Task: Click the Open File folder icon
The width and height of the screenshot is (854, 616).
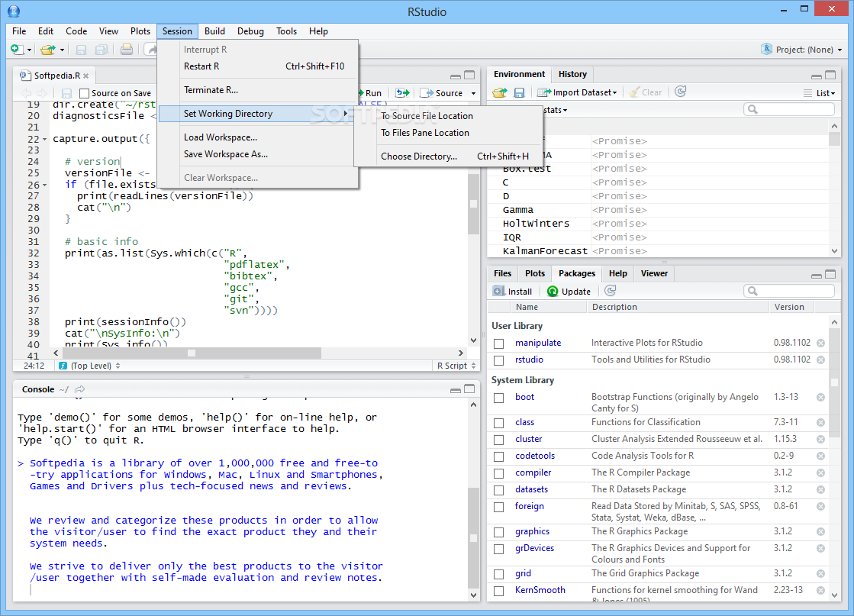Action: [x=48, y=50]
